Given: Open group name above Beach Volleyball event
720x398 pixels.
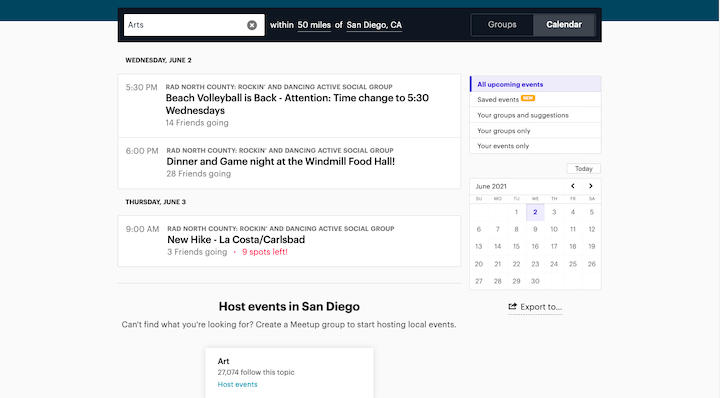Looking at the screenshot, I should pos(279,87).
